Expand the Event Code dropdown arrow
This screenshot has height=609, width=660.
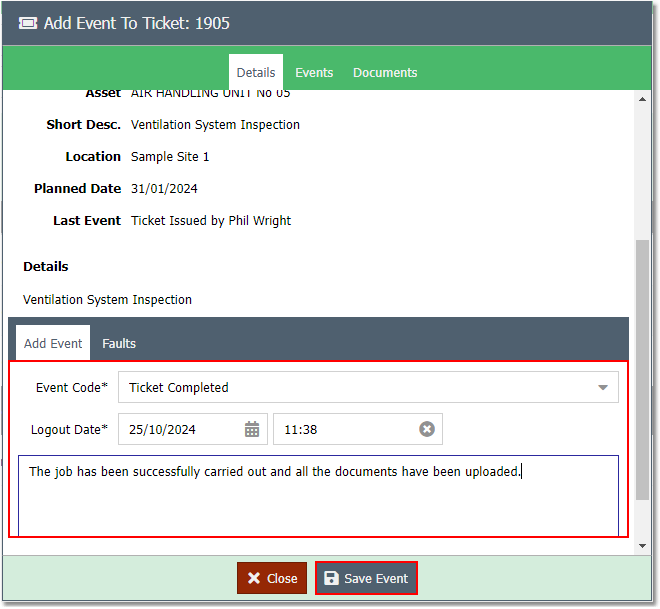pos(603,387)
